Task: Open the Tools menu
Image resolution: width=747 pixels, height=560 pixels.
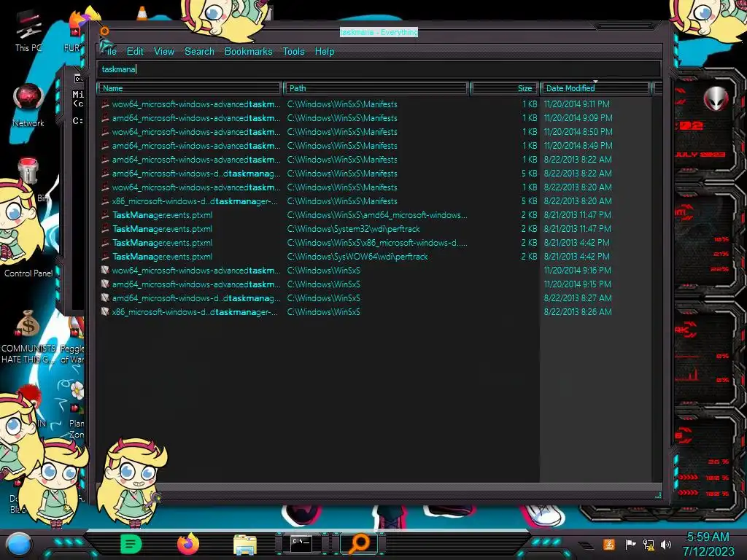Action: pyautogui.click(x=293, y=52)
